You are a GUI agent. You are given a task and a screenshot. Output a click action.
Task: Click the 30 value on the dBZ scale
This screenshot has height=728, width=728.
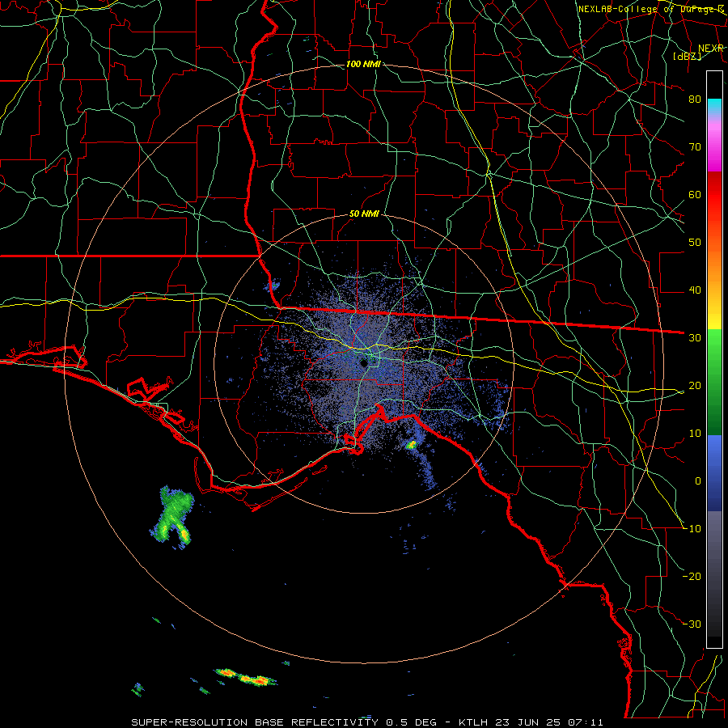click(x=695, y=338)
